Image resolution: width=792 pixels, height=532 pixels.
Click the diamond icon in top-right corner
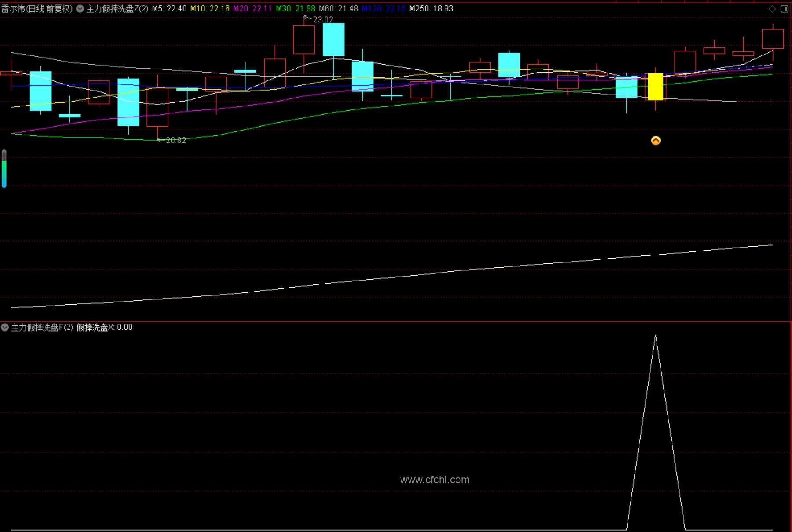[772, 9]
